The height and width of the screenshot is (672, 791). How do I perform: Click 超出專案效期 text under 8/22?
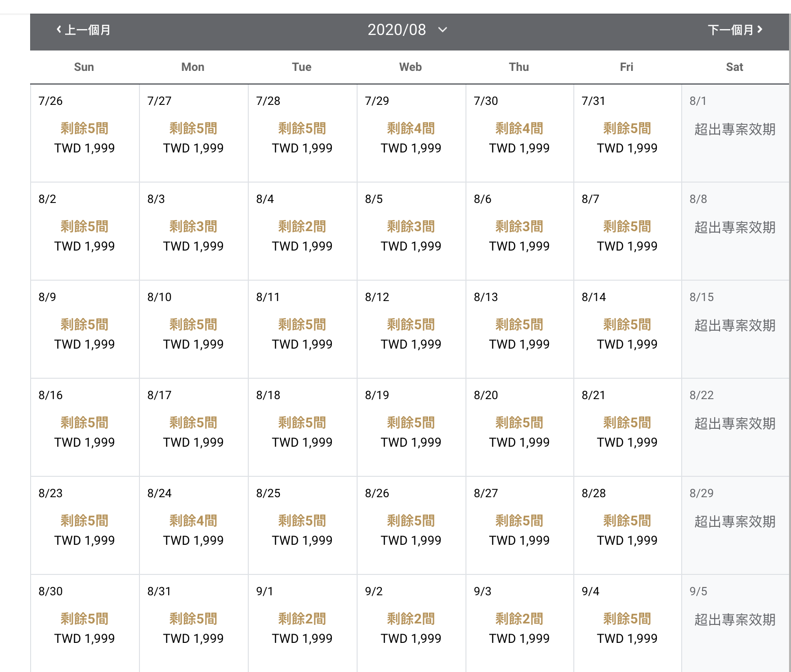[735, 423]
